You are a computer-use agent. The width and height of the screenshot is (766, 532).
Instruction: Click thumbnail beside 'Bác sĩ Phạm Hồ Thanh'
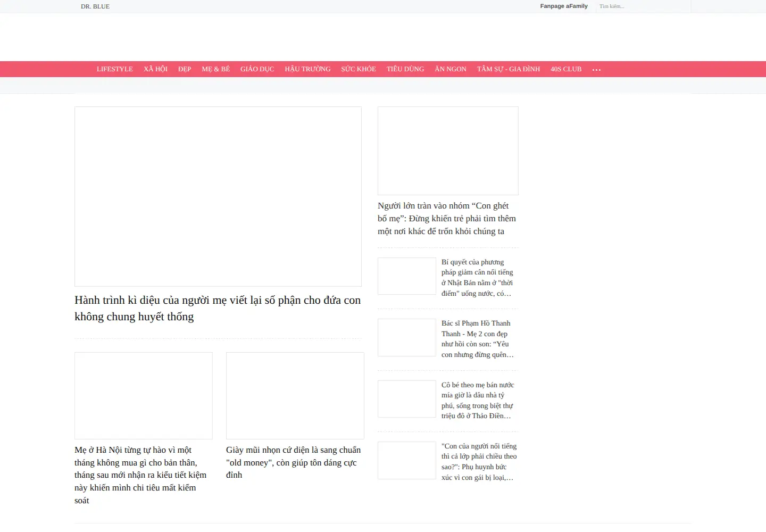coord(407,337)
